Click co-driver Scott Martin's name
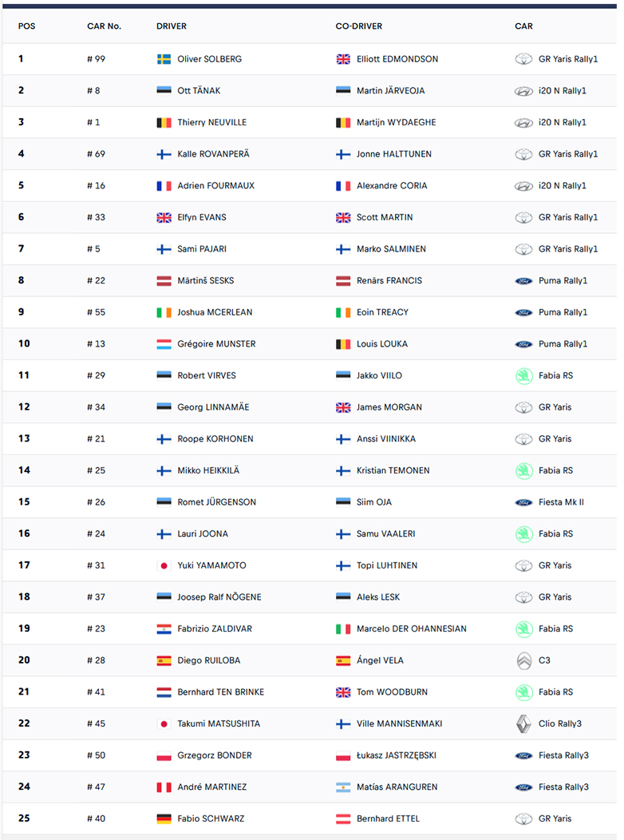This screenshot has height=840, width=624. (385, 217)
